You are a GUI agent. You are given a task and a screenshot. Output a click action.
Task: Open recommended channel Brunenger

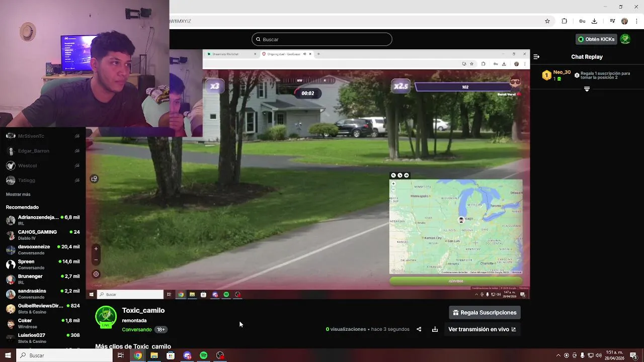point(43,279)
